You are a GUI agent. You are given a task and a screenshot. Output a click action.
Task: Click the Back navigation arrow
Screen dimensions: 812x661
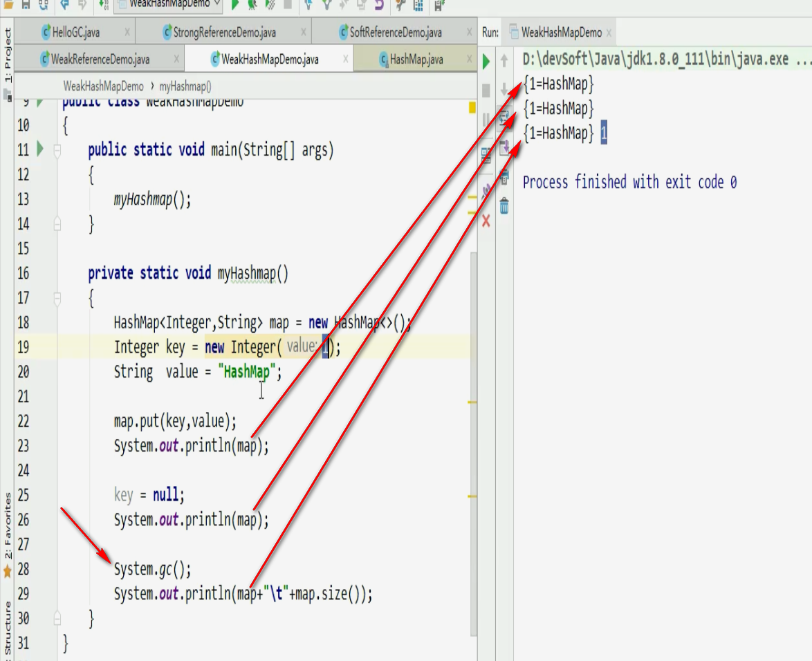coord(65,5)
